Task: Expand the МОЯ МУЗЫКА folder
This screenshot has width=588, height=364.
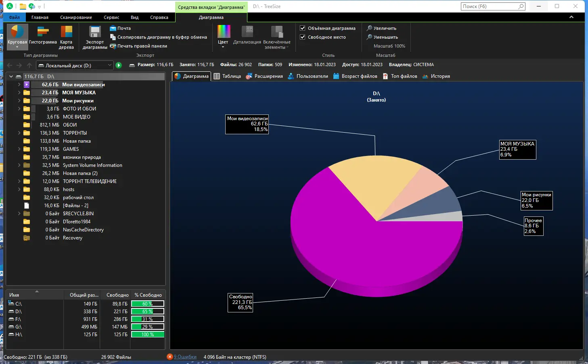Action: click(19, 93)
